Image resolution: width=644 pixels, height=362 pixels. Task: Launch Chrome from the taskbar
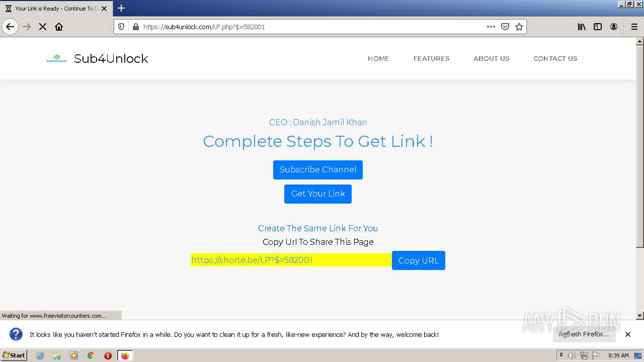pos(91,355)
